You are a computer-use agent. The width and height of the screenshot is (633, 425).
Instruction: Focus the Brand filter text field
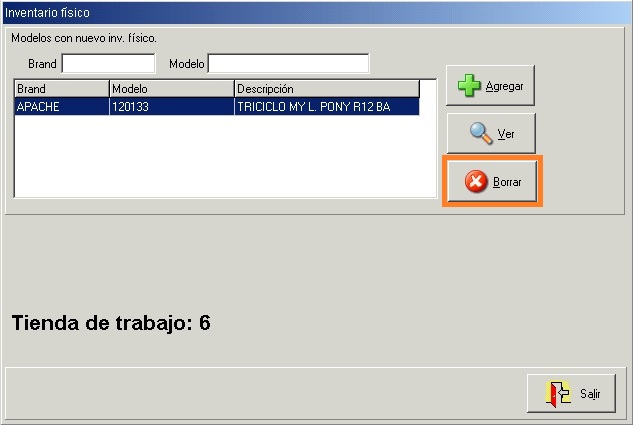coord(108,64)
